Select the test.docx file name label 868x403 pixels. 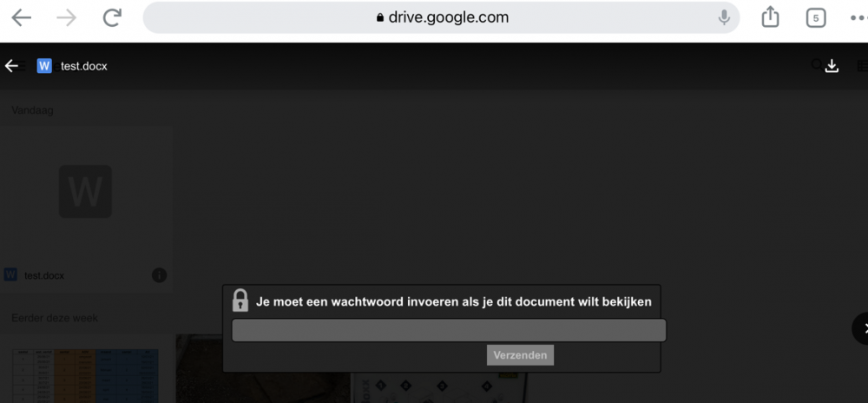point(44,275)
